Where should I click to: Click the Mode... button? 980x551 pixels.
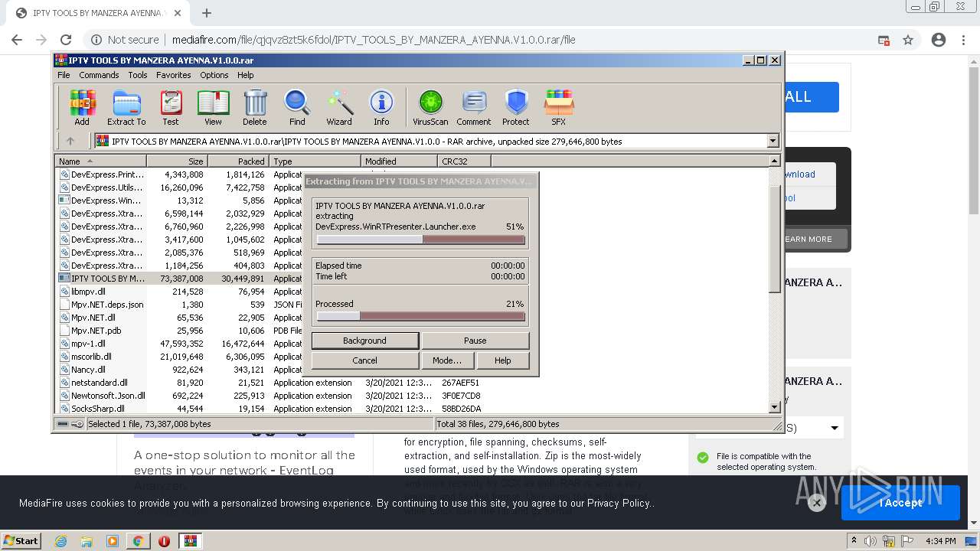(447, 360)
